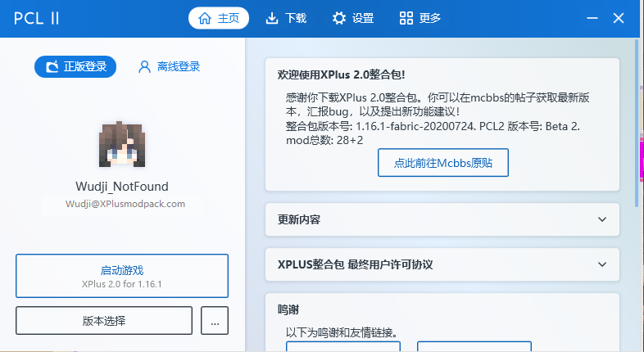Click the 更新内容 chevron arrow
The image size is (644, 352).
tap(602, 219)
